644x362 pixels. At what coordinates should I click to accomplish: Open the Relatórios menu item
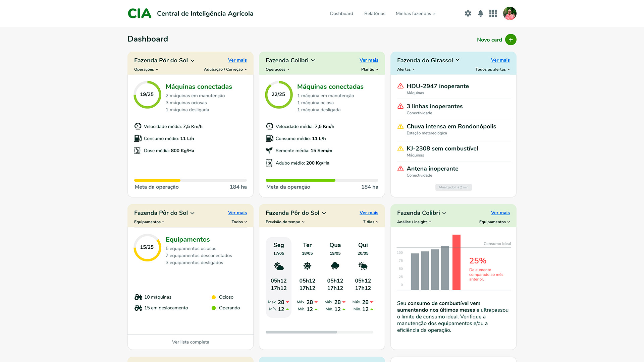coord(375,13)
